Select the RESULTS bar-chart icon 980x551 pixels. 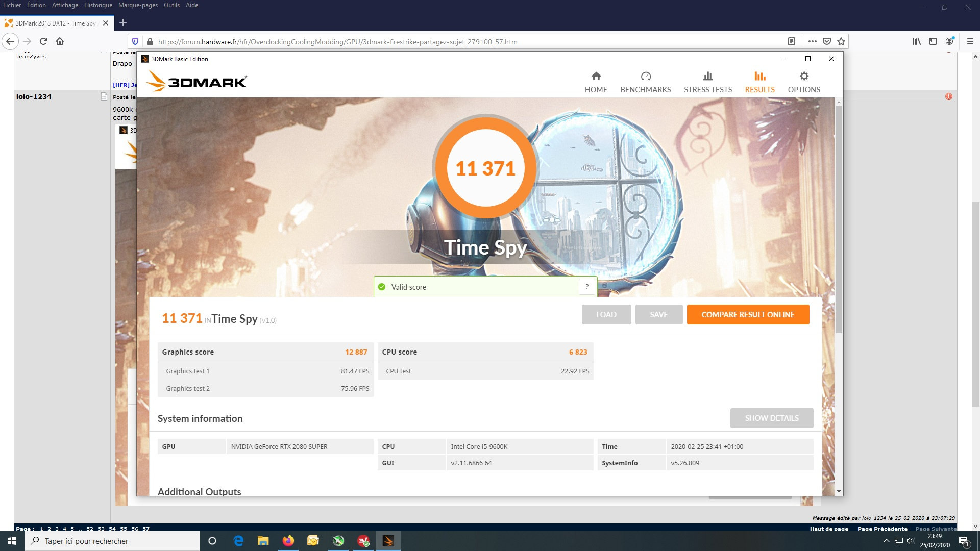point(759,77)
